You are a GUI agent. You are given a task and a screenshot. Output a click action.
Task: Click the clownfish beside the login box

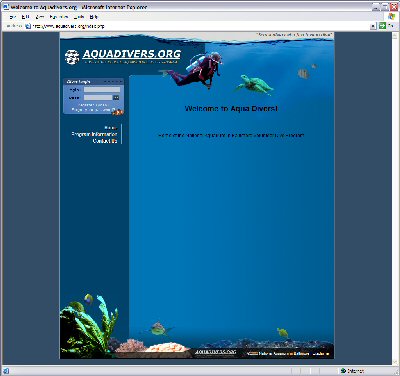[118, 112]
